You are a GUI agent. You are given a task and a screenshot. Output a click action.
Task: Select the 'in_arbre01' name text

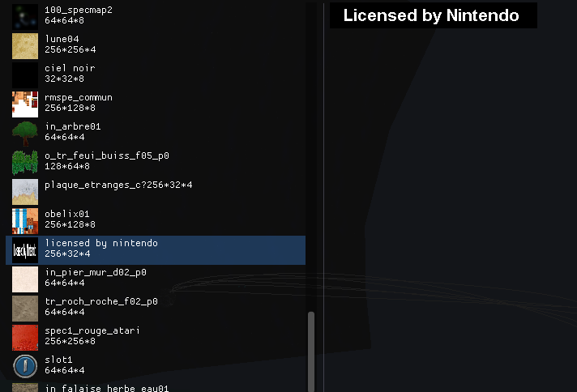pyautogui.click(x=73, y=126)
